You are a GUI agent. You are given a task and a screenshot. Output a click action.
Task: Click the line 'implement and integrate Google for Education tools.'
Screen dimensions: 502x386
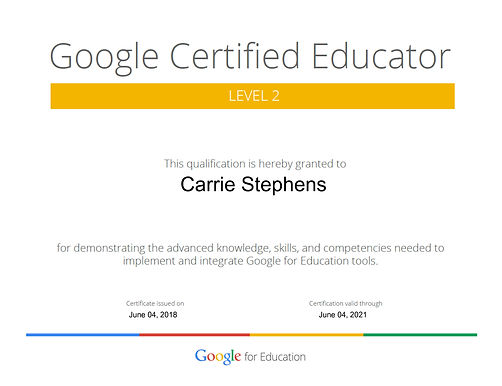click(x=250, y=261)
